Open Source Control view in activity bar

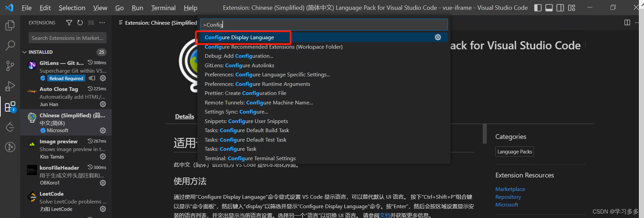click(x=10, y=66)
